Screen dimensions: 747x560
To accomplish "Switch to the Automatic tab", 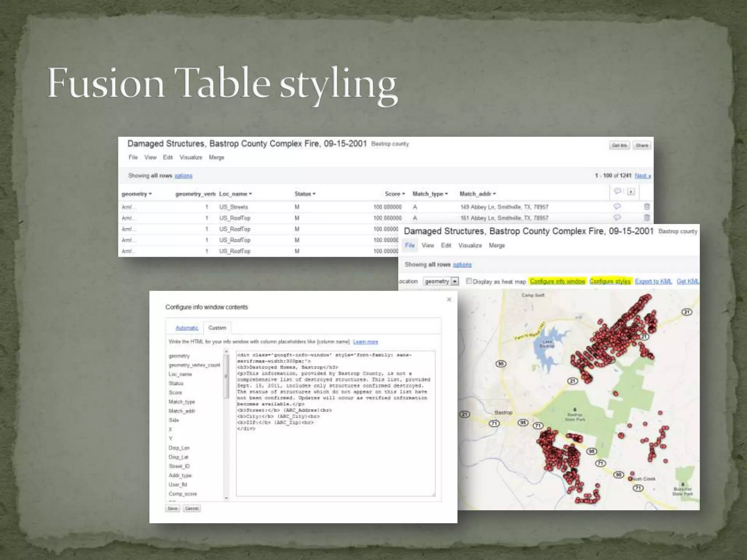I will coord(187,328).
